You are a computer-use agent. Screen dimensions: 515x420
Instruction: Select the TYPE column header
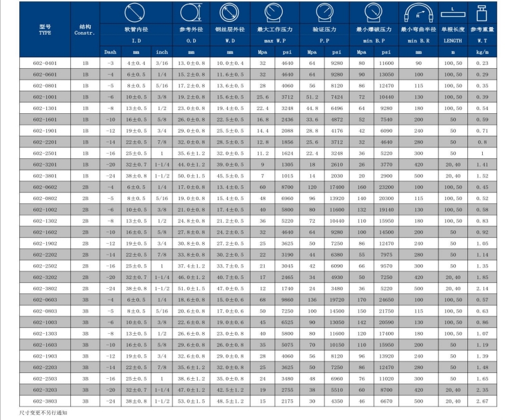(45, 30)
